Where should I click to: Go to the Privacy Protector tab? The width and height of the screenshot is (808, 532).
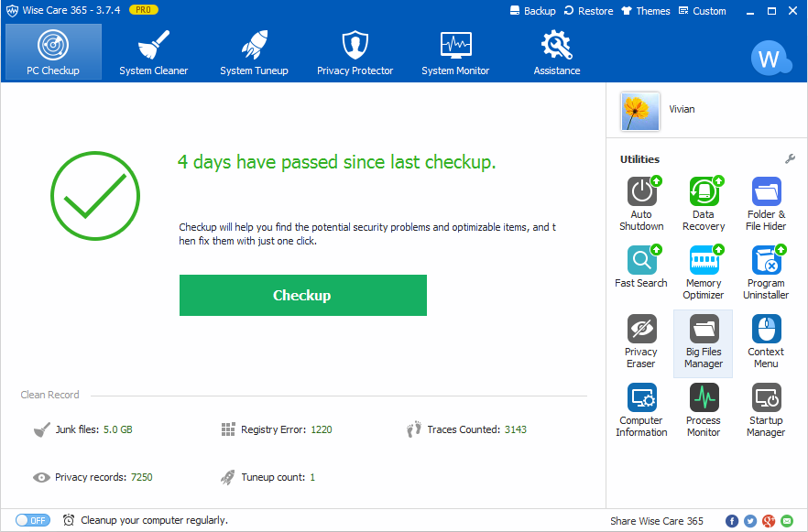pos(355,52)
